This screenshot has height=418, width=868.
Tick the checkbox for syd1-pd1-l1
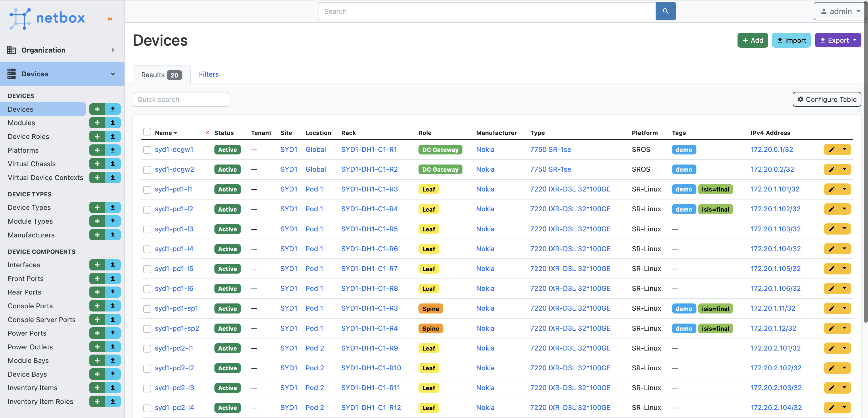pyautogui.click(x=147, y=189)
